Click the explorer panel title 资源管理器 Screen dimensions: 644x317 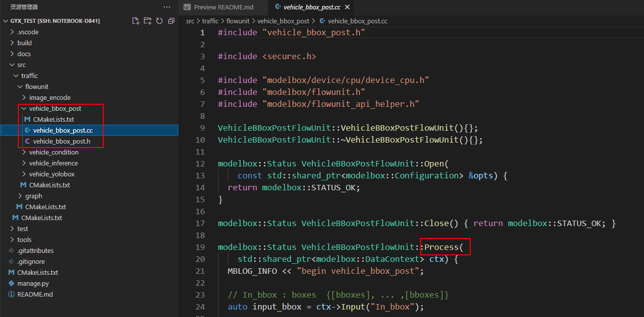[x=24, y=7]
